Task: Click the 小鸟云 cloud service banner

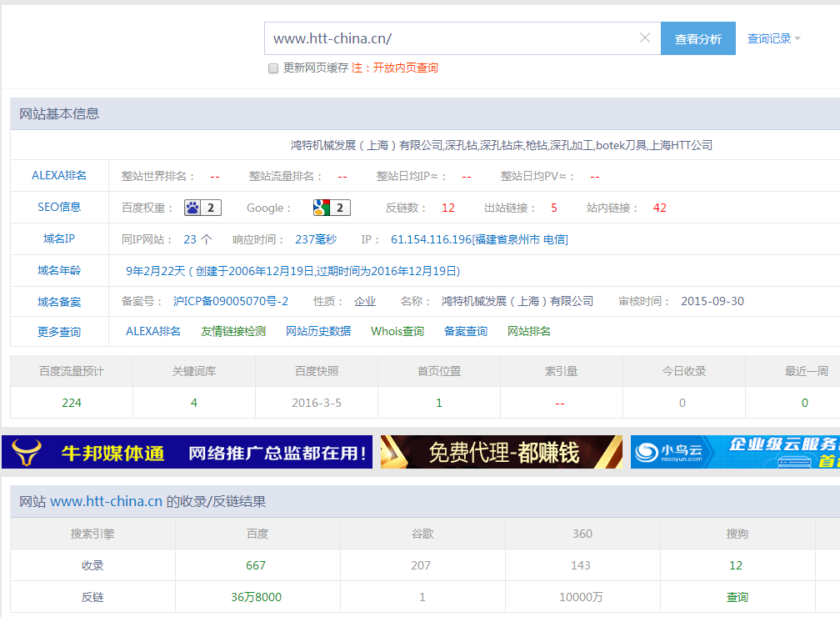Action: 735,452
